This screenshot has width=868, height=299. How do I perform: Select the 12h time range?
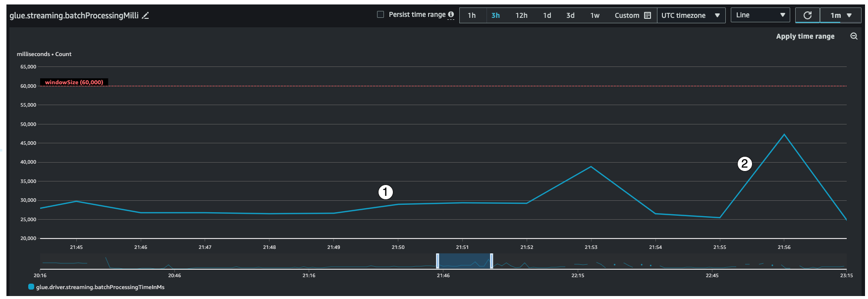(x=521, y=15)
